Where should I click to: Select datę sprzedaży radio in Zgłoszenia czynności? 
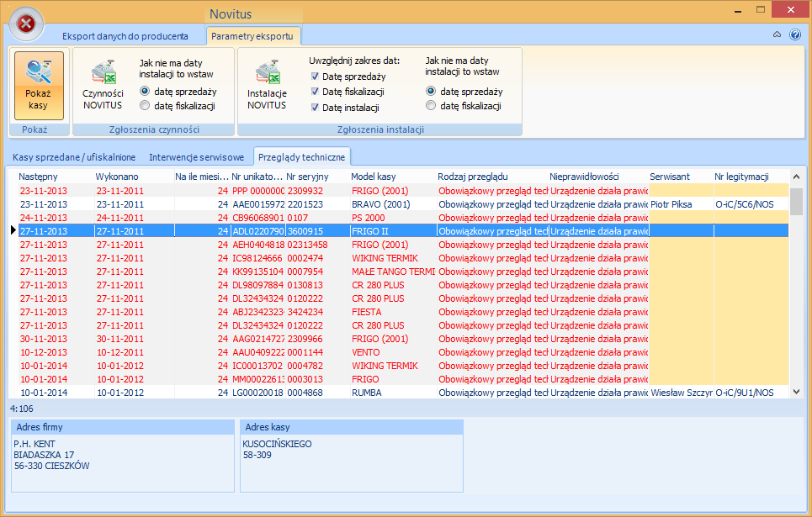[x=145, y=91]
